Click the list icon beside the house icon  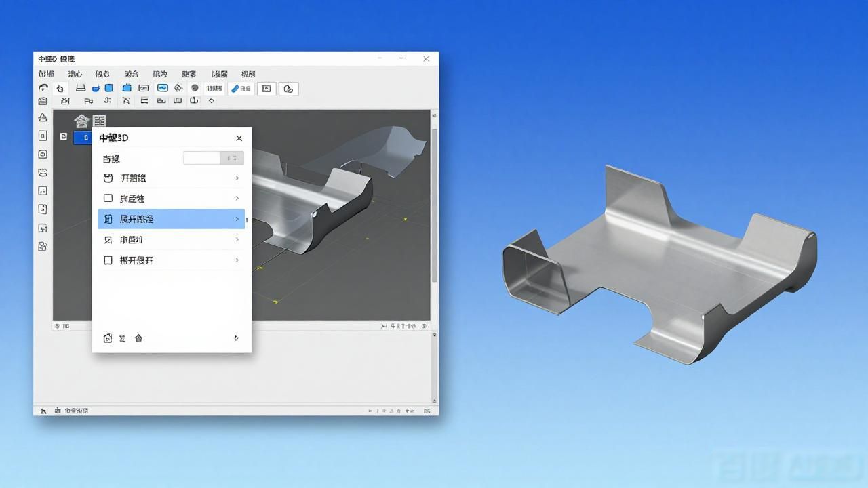pyautogui.click(x=100, y=121)
